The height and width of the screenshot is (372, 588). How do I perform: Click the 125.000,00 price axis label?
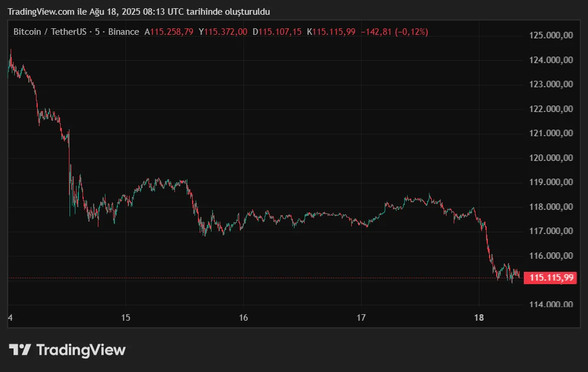point(551,35)
